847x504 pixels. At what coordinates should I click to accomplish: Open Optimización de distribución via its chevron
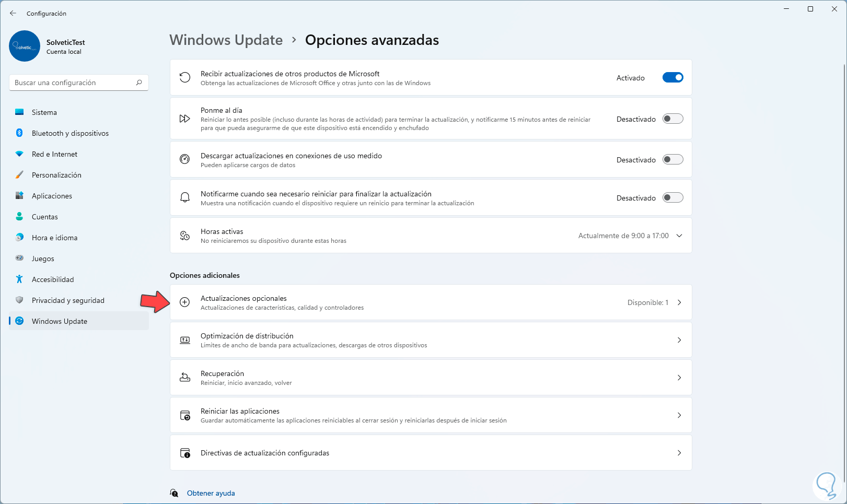(679, 340)
